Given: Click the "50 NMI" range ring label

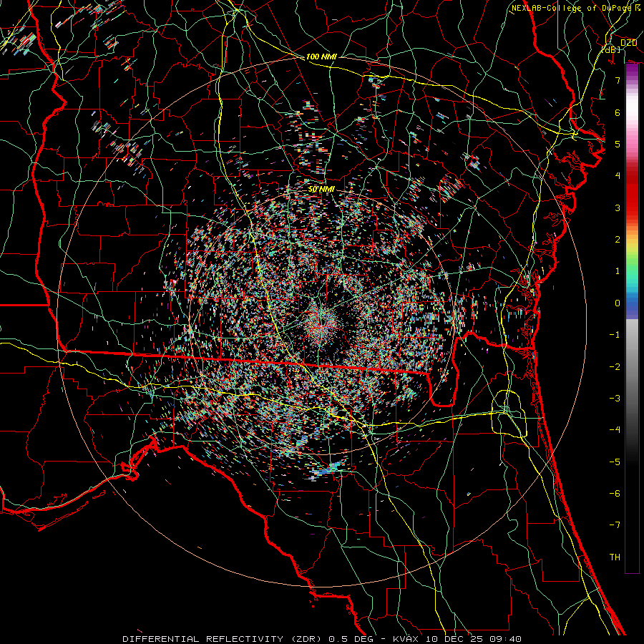Looking at the screenshot, I should click(x=321, y=190).
